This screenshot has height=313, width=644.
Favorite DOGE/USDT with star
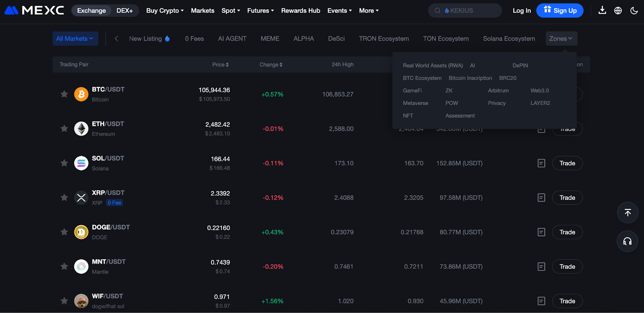coord(64,232)
